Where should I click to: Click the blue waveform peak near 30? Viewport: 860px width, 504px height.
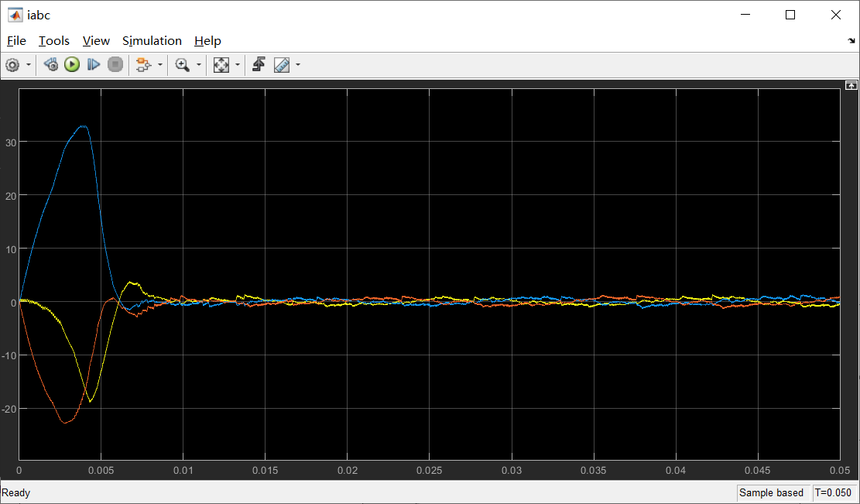[x=83, y=126]
